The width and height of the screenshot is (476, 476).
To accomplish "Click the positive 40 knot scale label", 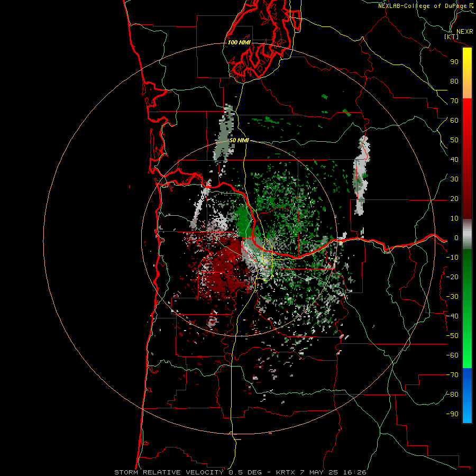I will click(x=454, y=160).
